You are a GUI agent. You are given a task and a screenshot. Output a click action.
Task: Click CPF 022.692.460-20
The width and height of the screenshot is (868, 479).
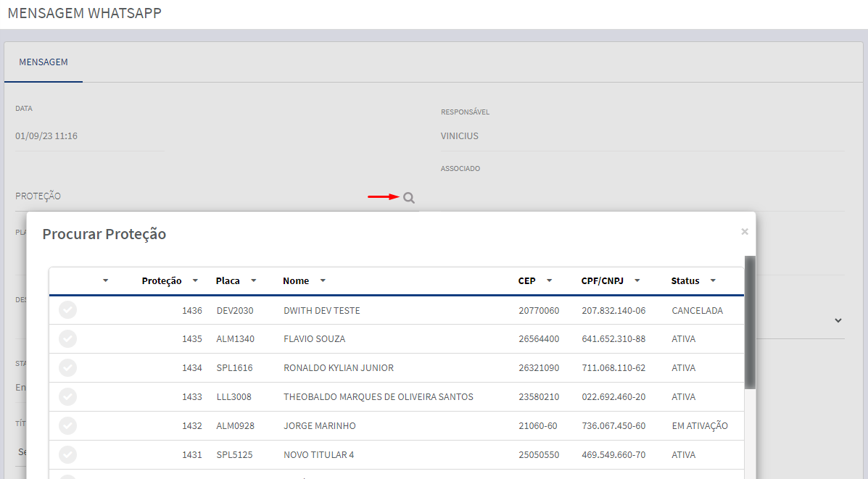coord(613,396)
